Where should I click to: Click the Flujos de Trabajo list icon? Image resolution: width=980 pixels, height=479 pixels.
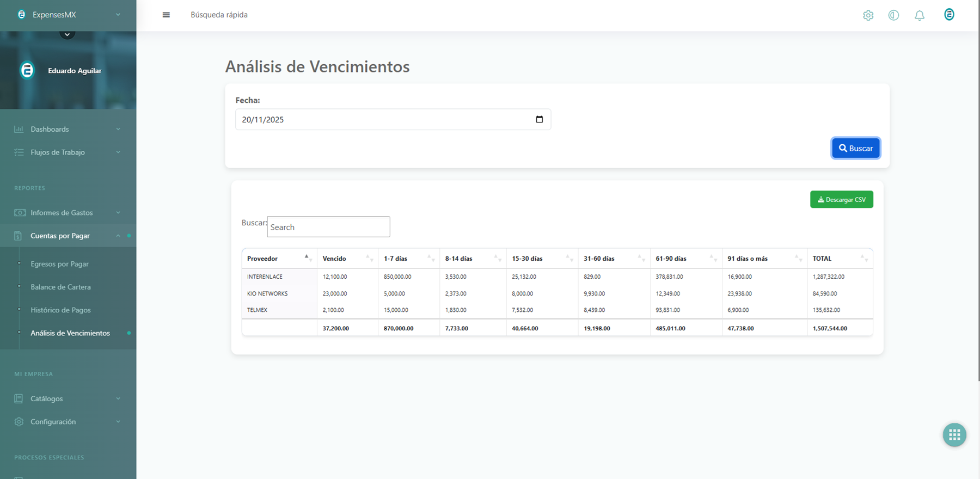19,152
